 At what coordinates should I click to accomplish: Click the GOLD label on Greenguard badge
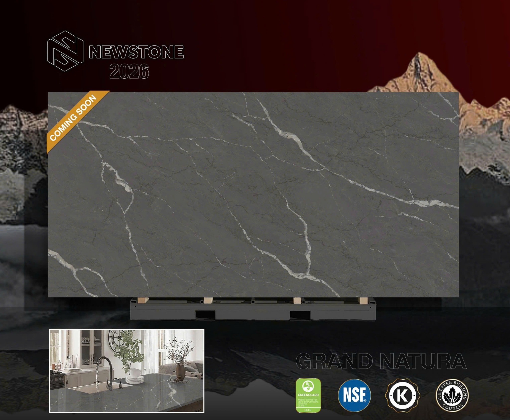pos(308,410)
